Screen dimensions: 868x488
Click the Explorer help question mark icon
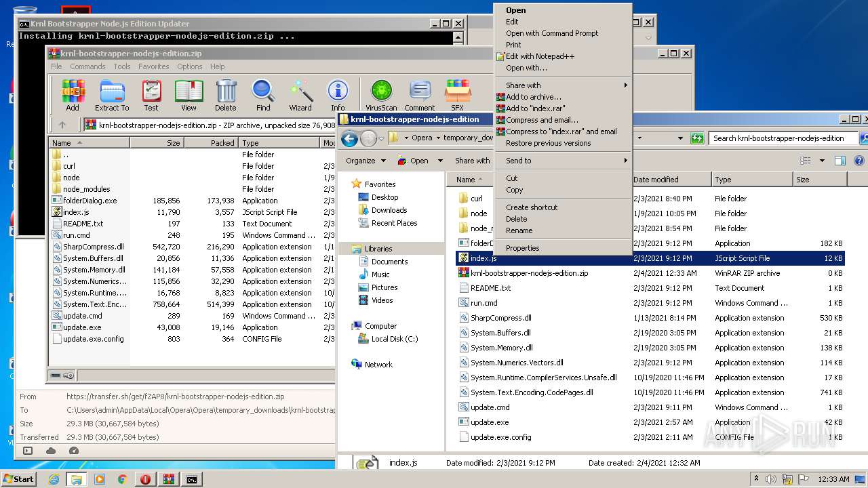pos(859,161)
